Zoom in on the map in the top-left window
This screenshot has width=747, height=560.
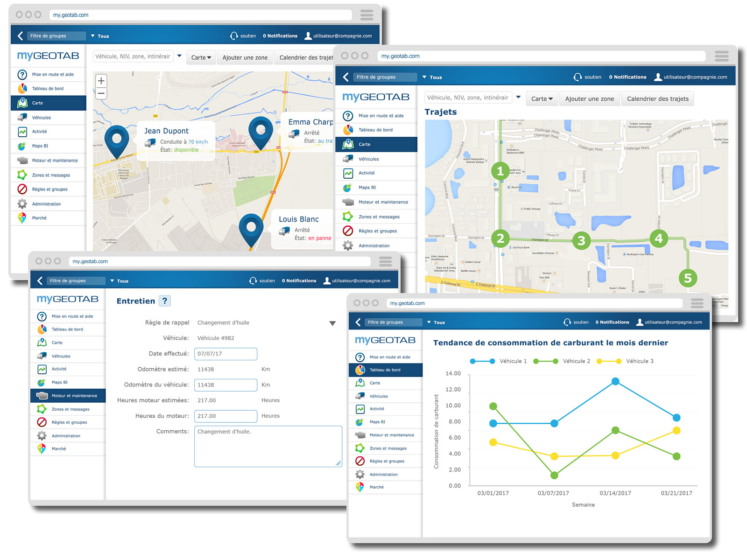101,81
